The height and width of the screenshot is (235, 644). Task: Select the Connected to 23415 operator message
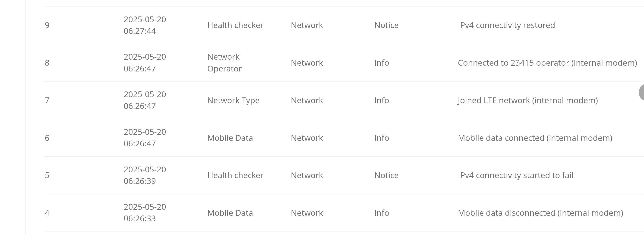tap(547, 63)
